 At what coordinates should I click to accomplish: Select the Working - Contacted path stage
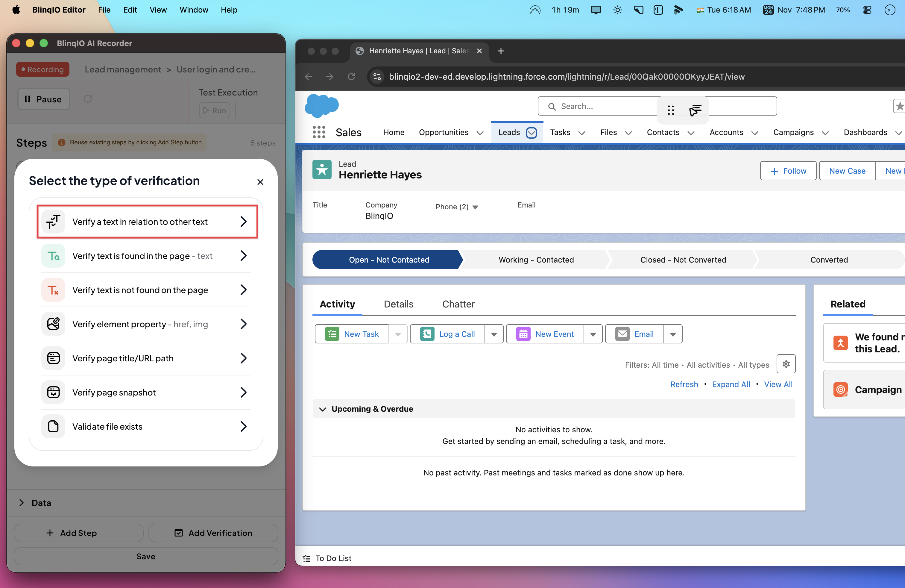(x=536, y=259)
